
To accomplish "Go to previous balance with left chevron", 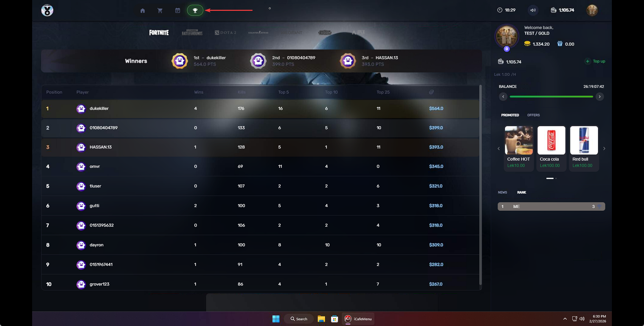I will pyautogui.click(x=503, y=97).
